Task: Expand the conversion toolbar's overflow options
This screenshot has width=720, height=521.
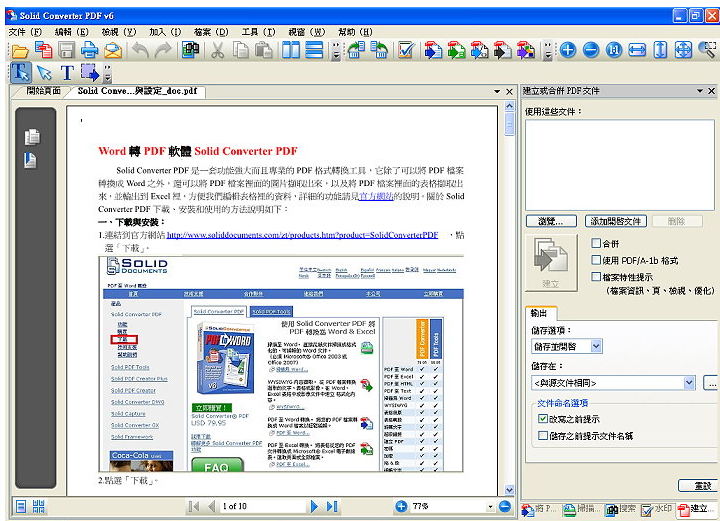Action: [x=547, y=50]
